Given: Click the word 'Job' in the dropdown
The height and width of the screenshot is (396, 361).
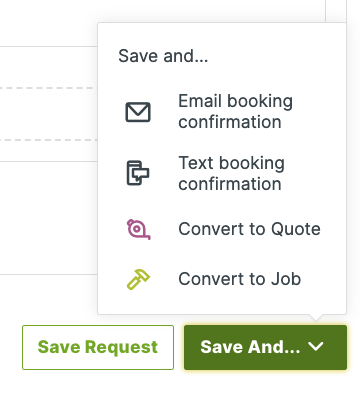Looking at the screenshot, I should point(286,279).
